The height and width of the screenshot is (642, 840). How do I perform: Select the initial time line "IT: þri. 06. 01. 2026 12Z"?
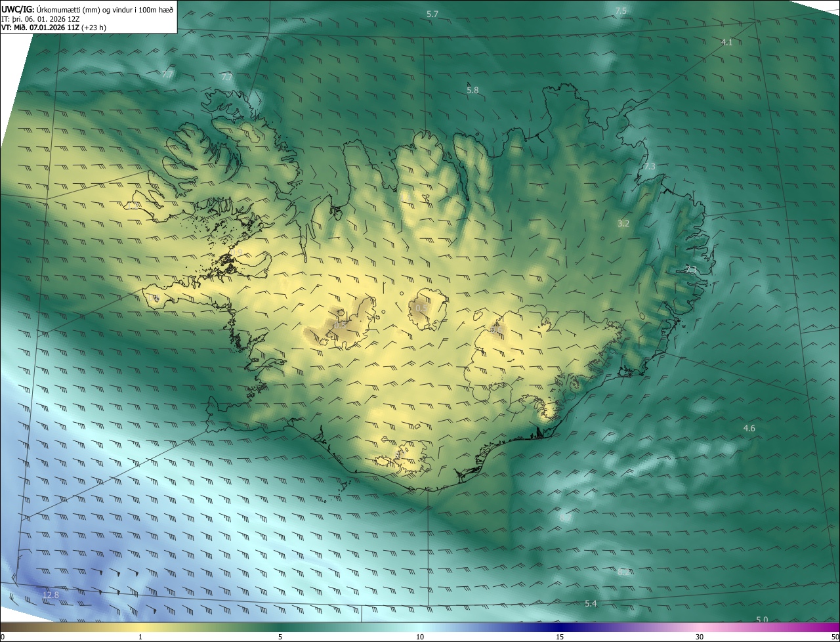(x=40, y=19)
